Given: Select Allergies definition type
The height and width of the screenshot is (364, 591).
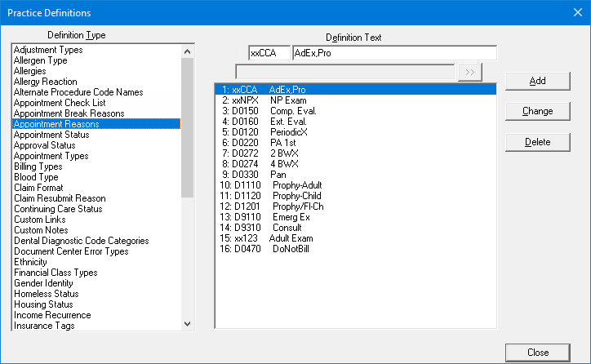Looking at the screenshot, I should coord(96,71).
